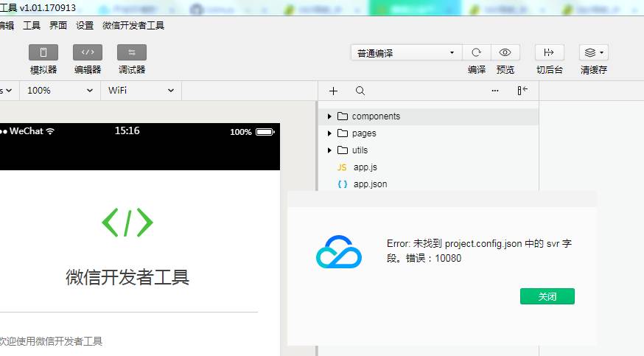644x356 pixels.
Task: Click the 欢迎使用微信开发者工具 text
Action: (50, 341)
